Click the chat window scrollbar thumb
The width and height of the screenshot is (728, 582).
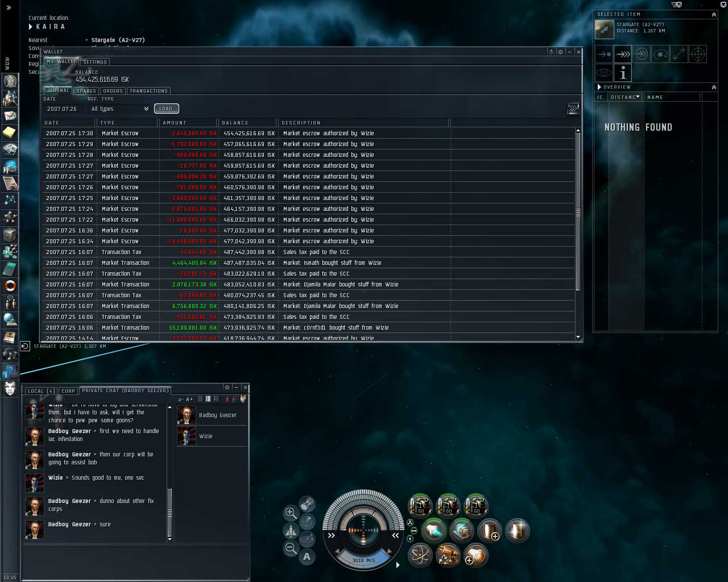pyautogui.click(x=169, y=512)
